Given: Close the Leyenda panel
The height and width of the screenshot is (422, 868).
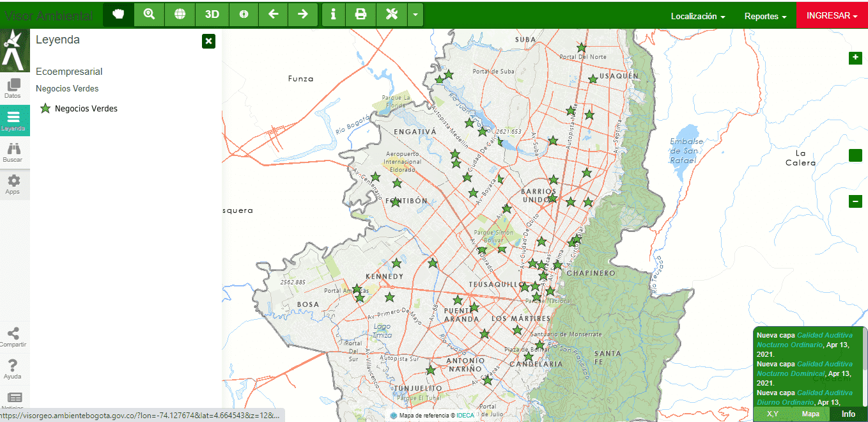Looking at the screenshot, I should tap(208, 42).
